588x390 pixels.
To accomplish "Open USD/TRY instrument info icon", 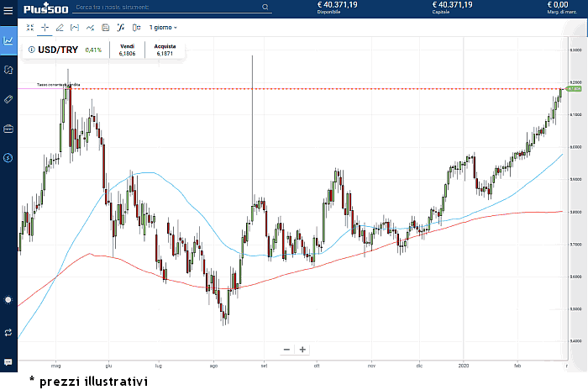I will coord(32,50).
